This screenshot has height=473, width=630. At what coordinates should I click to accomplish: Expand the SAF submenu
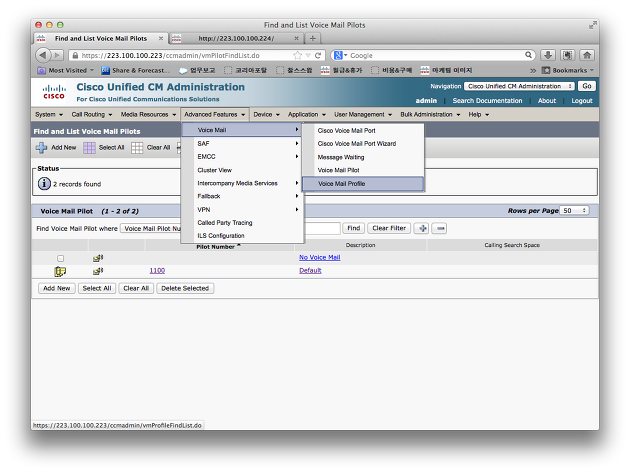[x=242, y=143]
